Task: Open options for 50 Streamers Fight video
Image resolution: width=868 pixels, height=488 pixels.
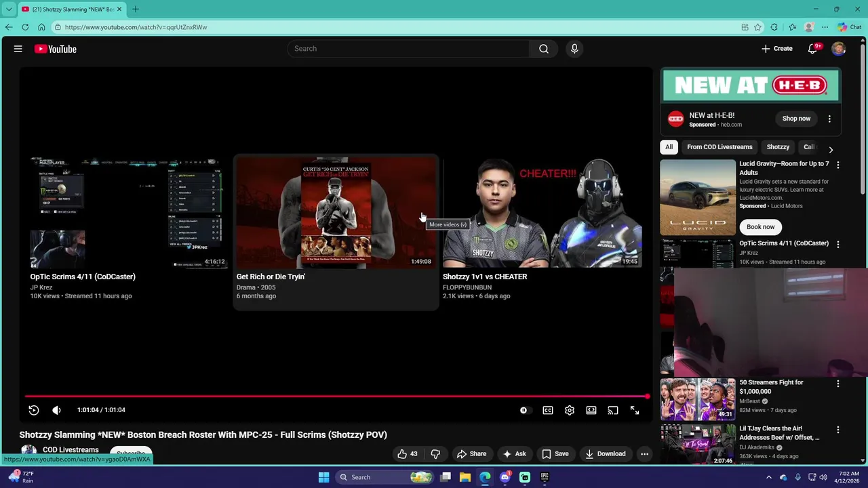Action: 838,384
